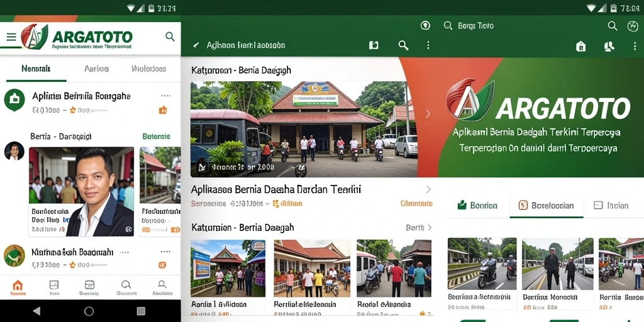644x322 pixels.
Task: Click the chevron arrow on the large photo's edge
Action: [428, 114]
